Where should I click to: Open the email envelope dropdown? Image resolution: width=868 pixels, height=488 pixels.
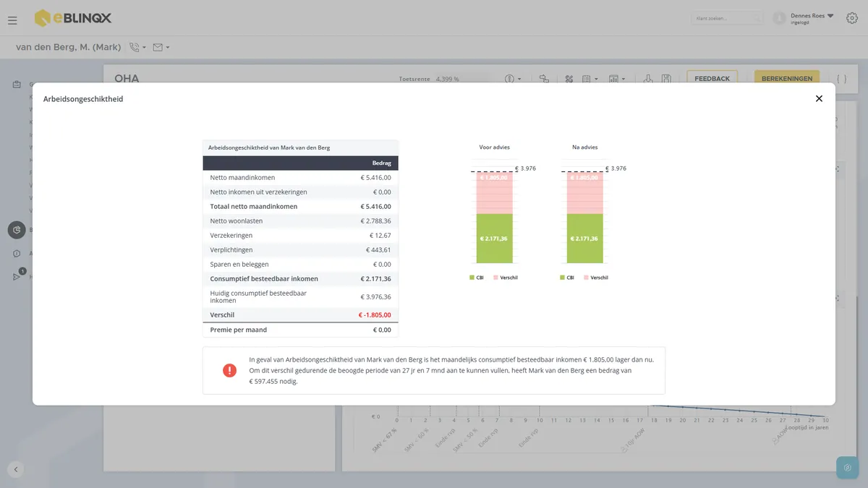[x=161, y=47]
